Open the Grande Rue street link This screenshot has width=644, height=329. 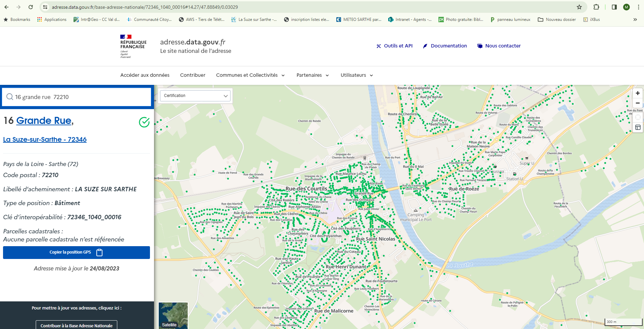coord(44,121)
